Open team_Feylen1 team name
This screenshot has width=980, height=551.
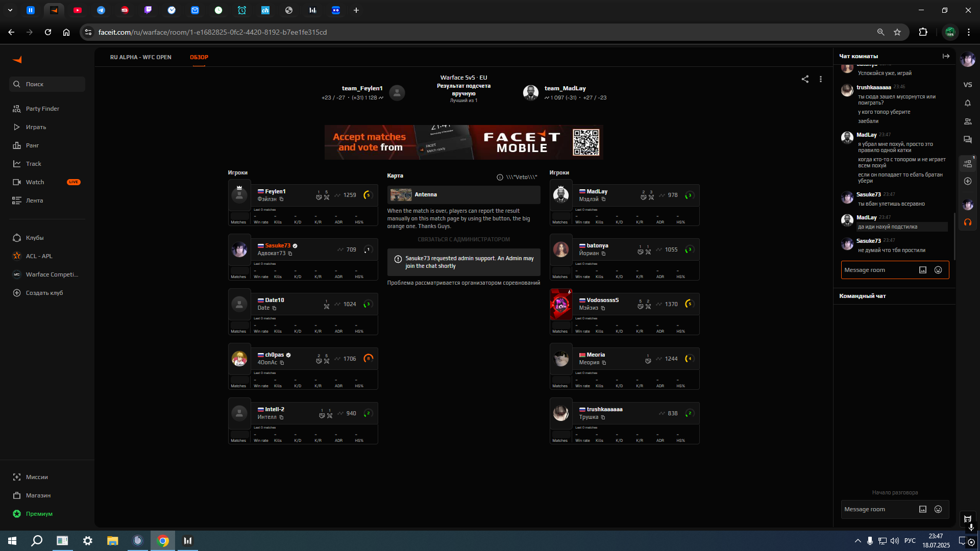tap(362, 88)
